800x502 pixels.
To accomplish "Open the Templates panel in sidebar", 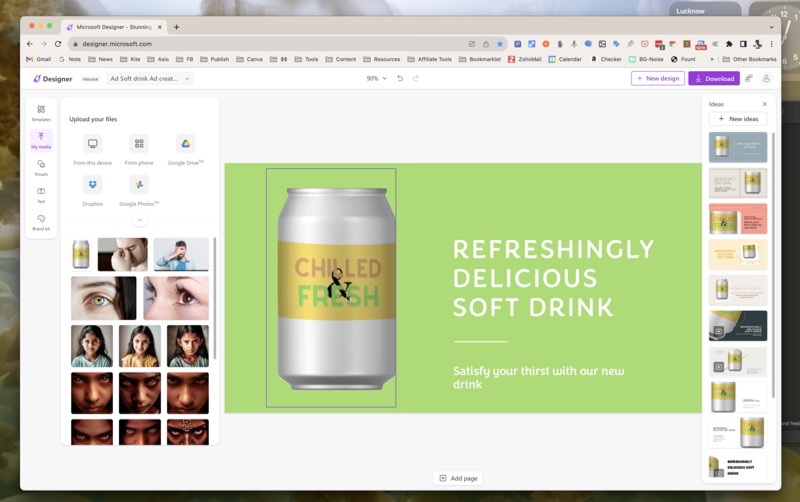I will [x=41, y=113].
